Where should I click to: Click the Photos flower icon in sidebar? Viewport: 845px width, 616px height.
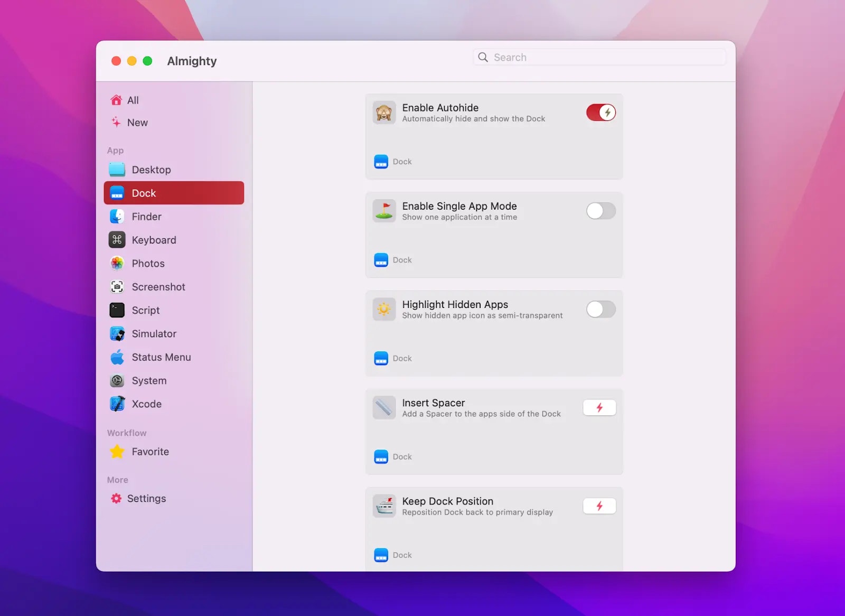117,263
